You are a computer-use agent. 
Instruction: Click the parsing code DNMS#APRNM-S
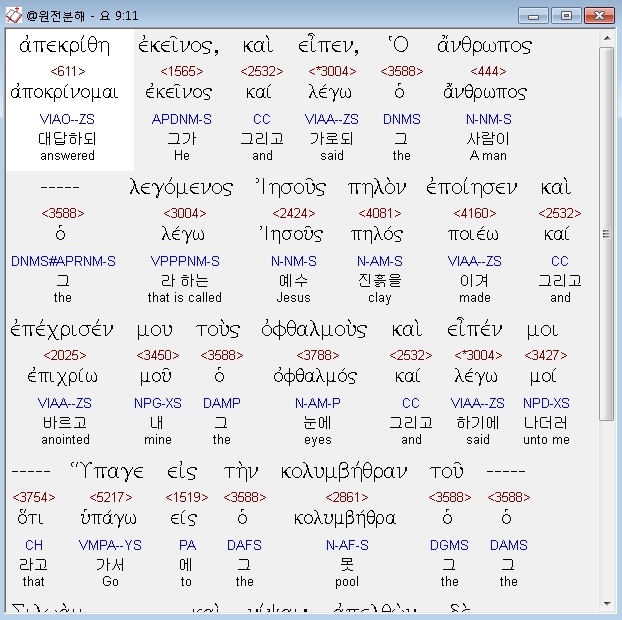click(63, 261)
